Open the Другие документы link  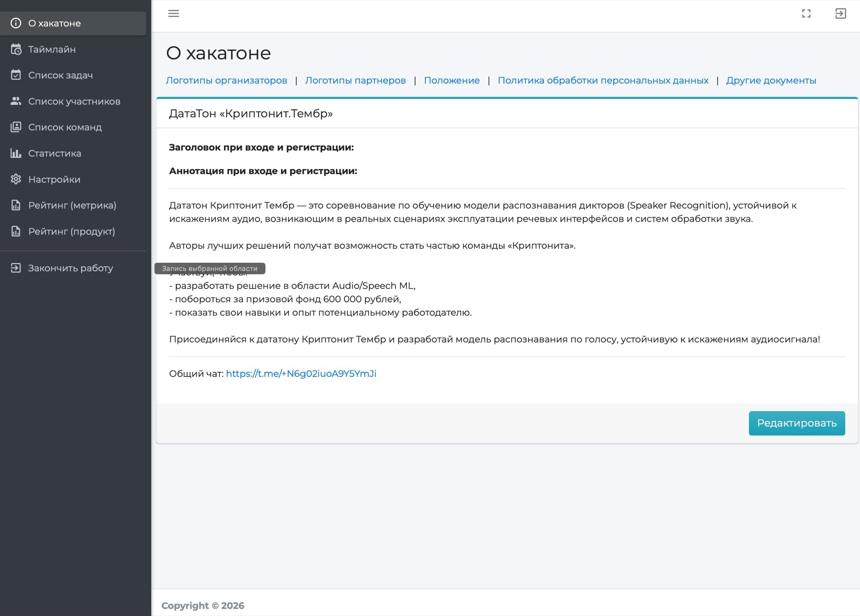coord(771,81)
